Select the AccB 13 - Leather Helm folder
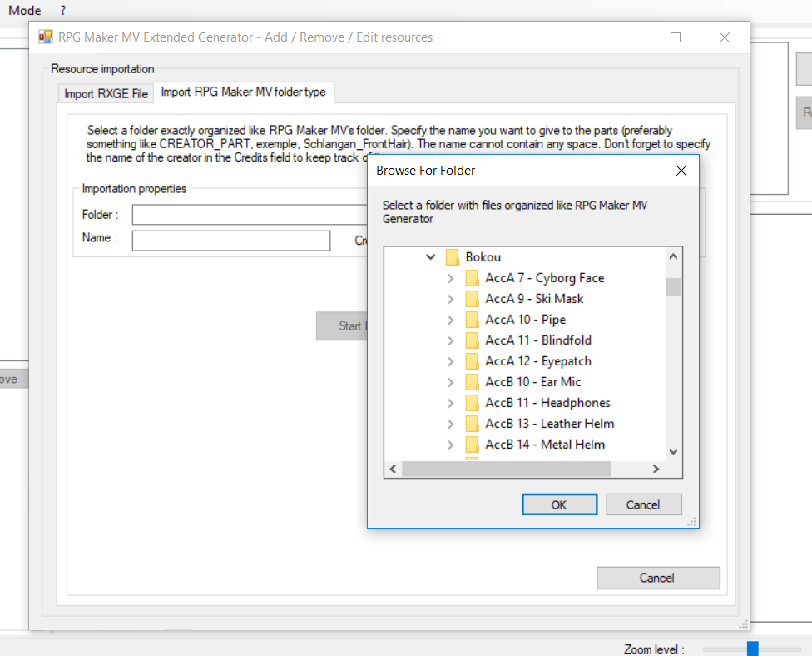The width and height of the screenshot is (812, 656). pyautogui.click(x=550, y=424)
